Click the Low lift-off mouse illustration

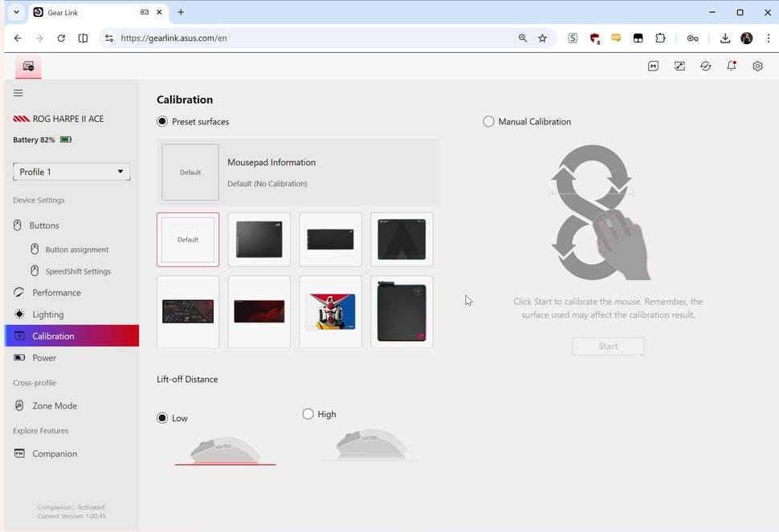(x=225, y=451)
